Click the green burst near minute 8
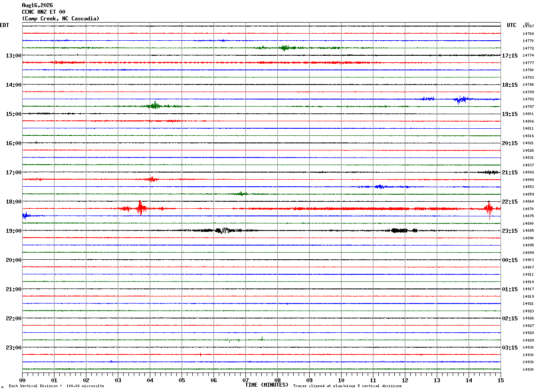The width and height of the screenshot is (536, 392). [x=284, y=48]
